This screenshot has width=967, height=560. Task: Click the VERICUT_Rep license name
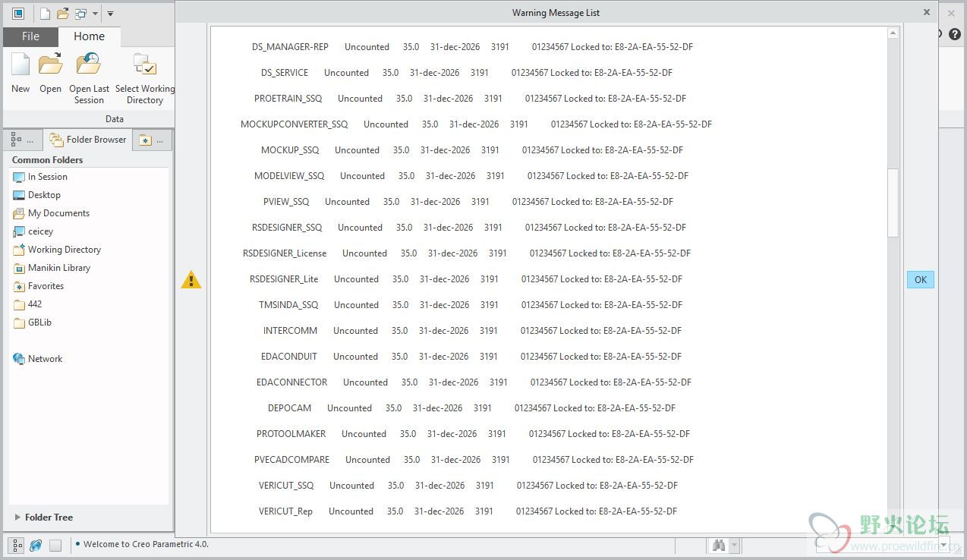285,511
